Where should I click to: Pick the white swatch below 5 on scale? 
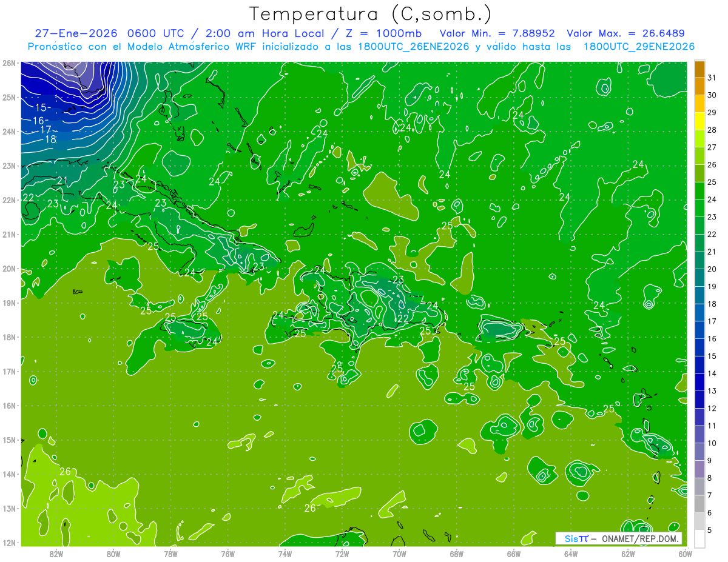(x=699, y=538)
